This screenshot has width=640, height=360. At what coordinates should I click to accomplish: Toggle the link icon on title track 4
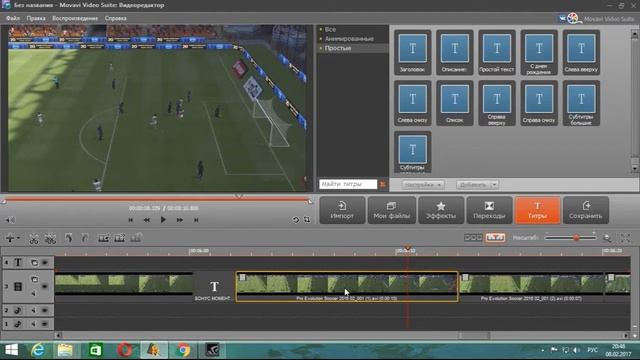(34, 262)
